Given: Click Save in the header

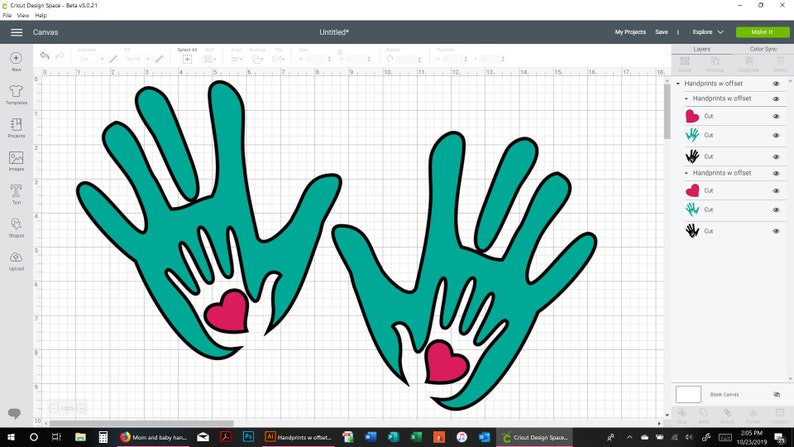Looking at the screenshot, I should 661,32.
